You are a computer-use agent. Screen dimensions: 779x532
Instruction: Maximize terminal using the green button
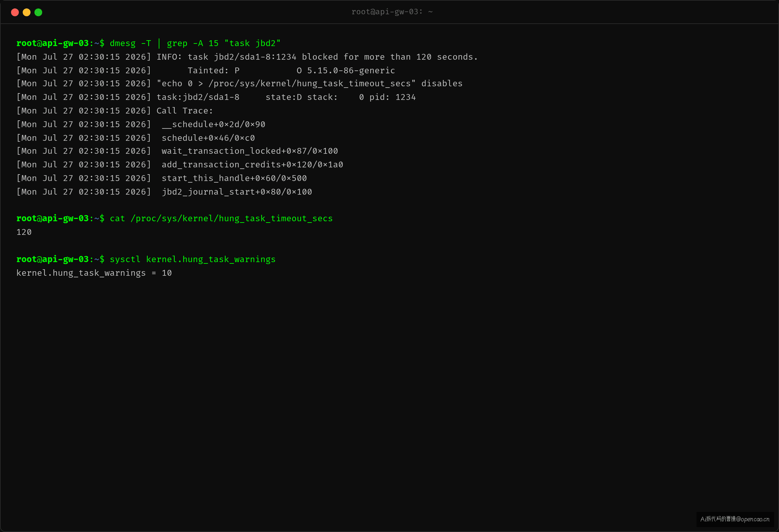[39, 12]
